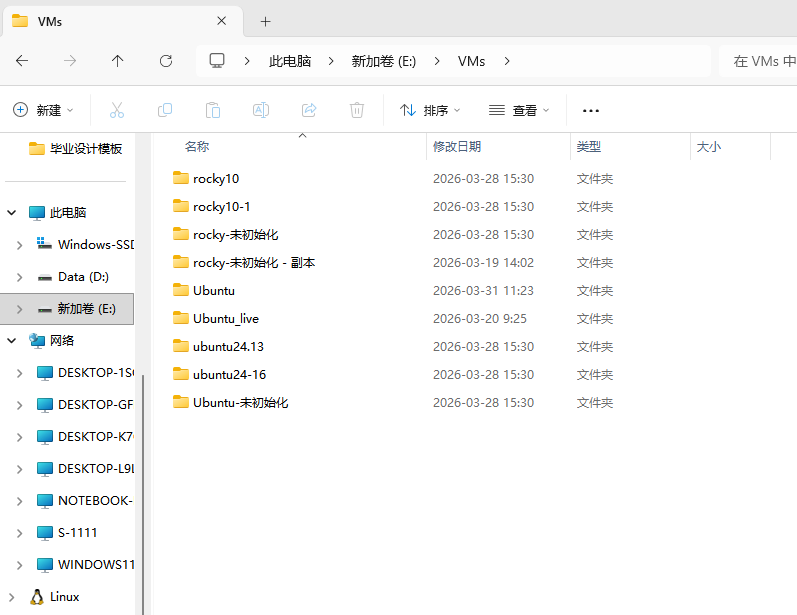The width and height of the screenshot is (797, 615).
Task: Click 此电脑 in the address breadcrumb
Action: tap(290, 61)
